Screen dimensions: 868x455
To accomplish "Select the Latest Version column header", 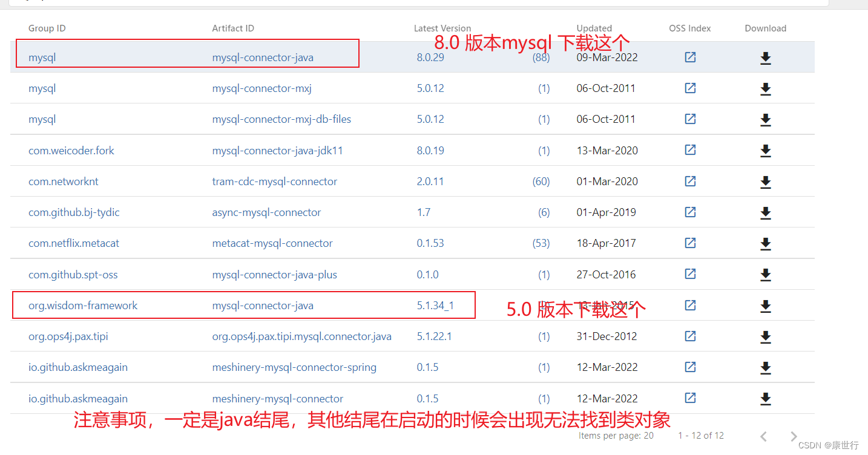I will 442,28.
